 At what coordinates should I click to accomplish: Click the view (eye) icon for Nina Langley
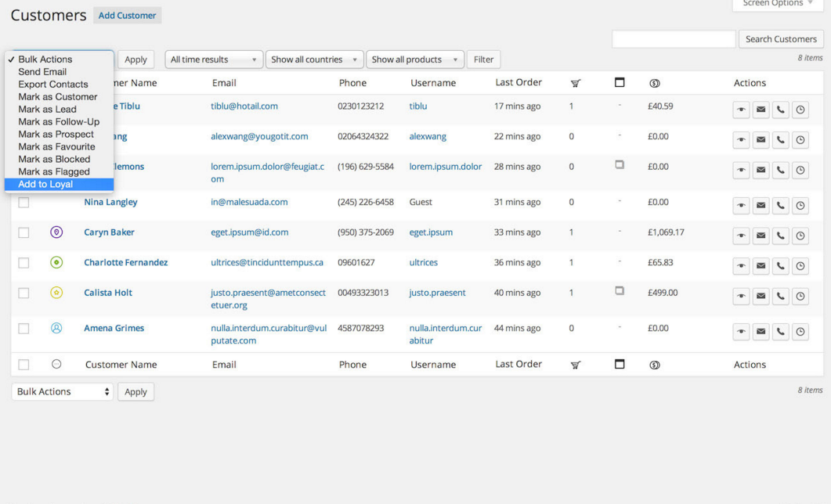click(x=741, y=206)
